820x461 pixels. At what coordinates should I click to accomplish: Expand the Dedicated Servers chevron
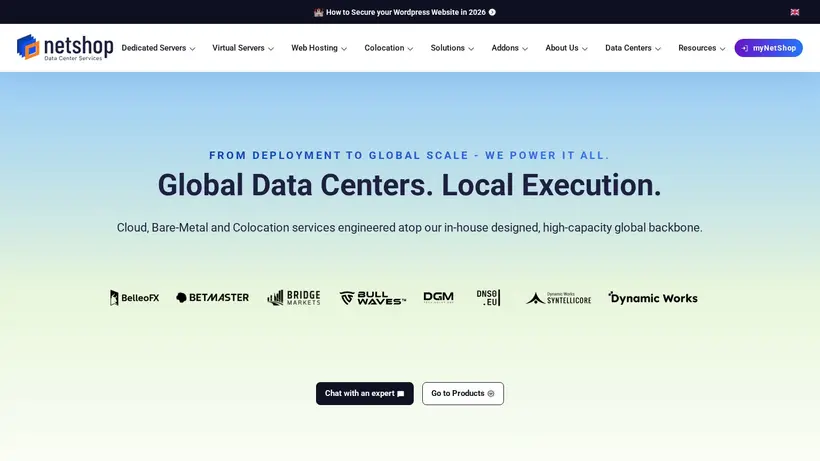192,49
